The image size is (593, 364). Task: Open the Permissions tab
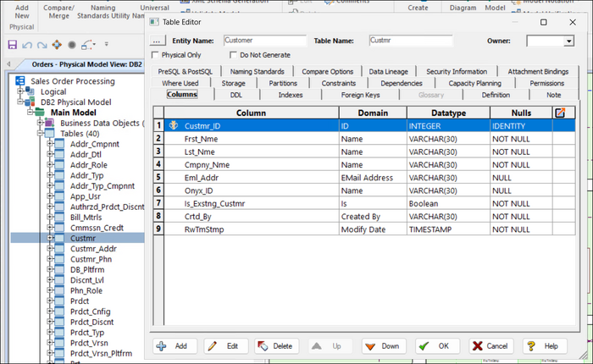coord(547,83)
